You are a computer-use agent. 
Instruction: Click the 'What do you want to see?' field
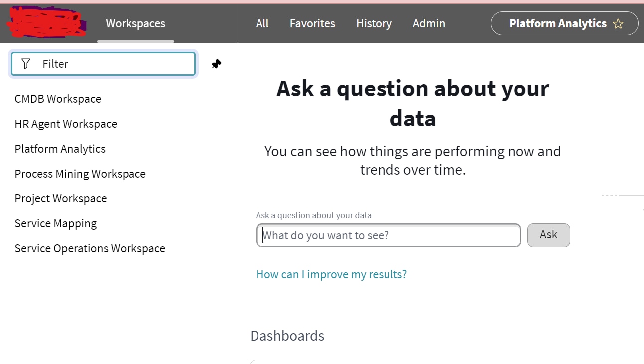coord(388,235)
